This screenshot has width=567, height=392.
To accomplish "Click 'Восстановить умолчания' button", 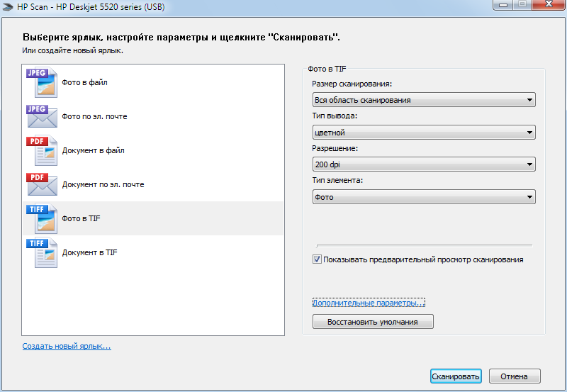I will (x=372, y=322).
